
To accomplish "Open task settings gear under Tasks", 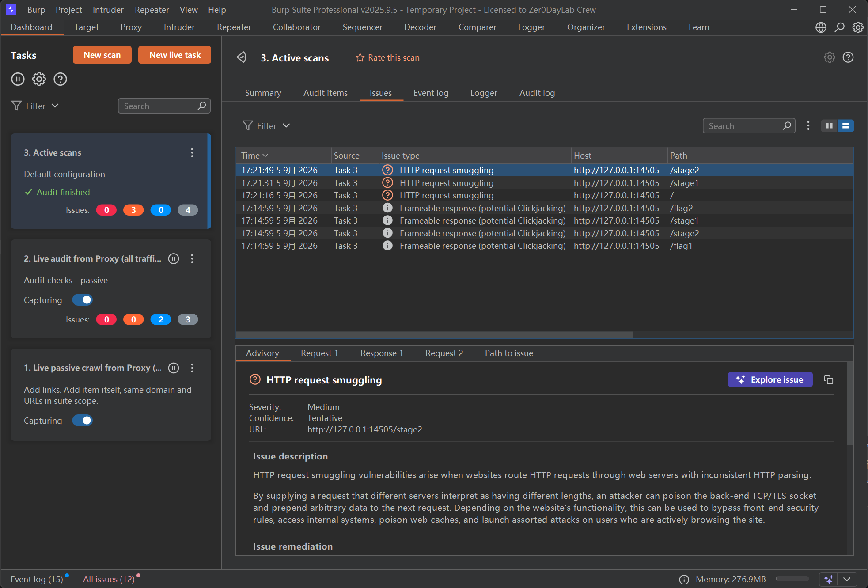I will click(39, 79).
